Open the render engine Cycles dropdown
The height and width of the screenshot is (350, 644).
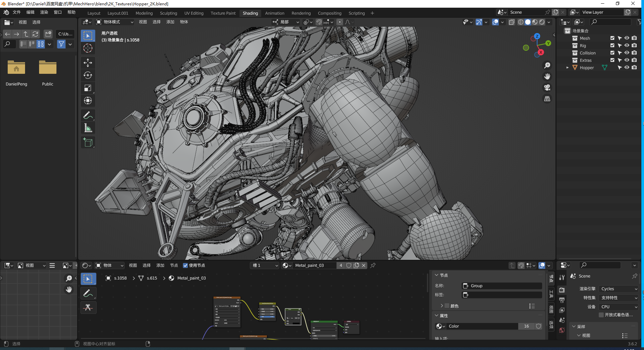click(619, 289)
